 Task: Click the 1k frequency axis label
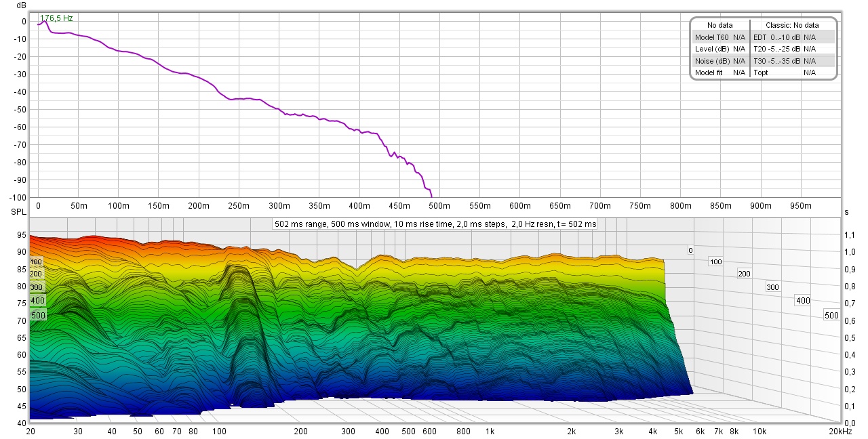click(489, 432)
